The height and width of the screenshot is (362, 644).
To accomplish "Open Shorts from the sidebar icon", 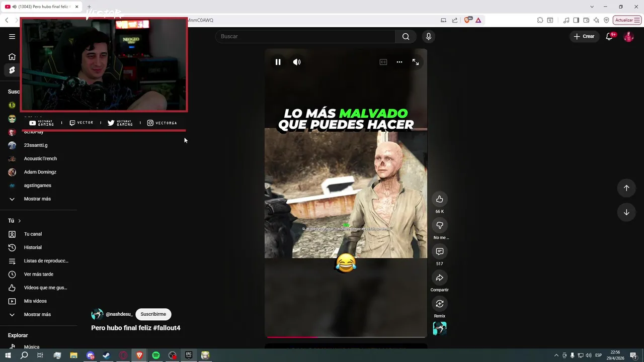I will (12, 70).
